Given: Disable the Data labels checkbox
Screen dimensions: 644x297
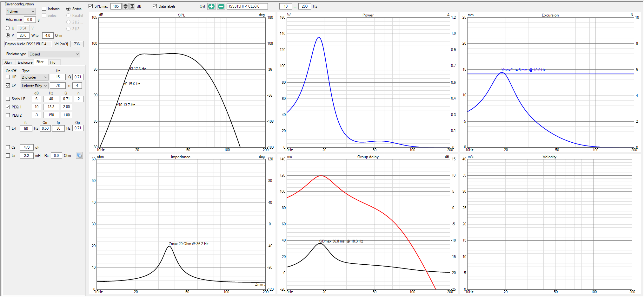Looking at the screenshot, I should pos(155,6).
